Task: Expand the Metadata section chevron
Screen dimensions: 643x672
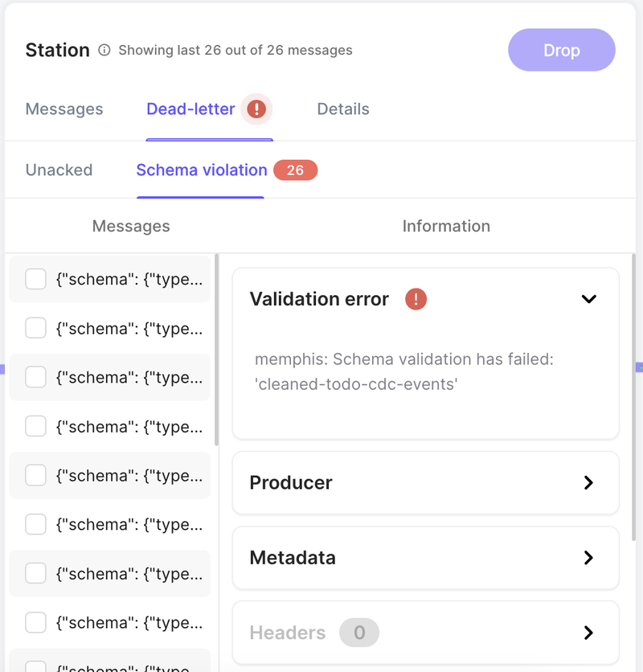Action: click(x=588, y=558)
